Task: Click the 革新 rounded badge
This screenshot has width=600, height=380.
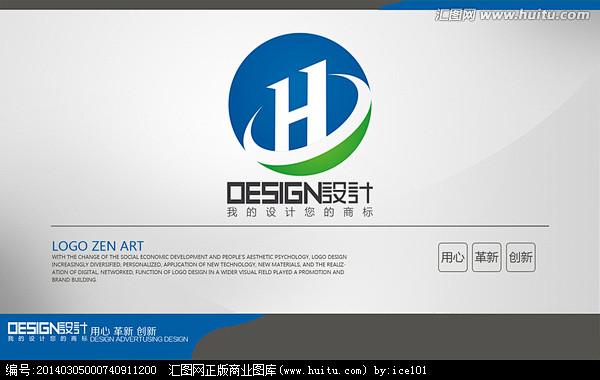Action: (x=487, y=257)
